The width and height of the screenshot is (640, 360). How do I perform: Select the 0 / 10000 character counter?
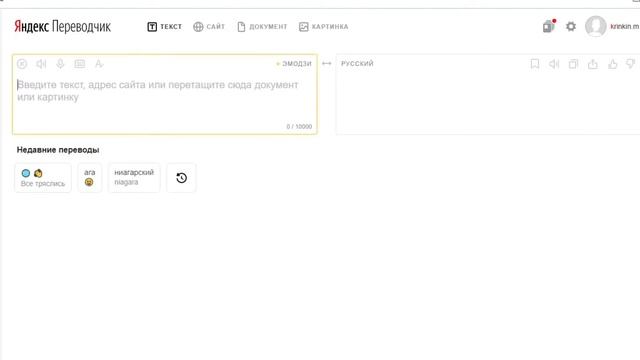point(299,127)
